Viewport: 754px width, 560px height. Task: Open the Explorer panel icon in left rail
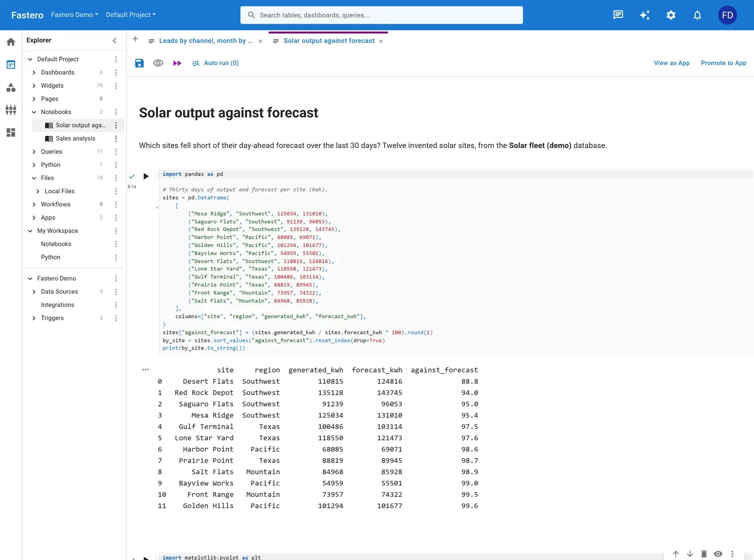[11, 65]
